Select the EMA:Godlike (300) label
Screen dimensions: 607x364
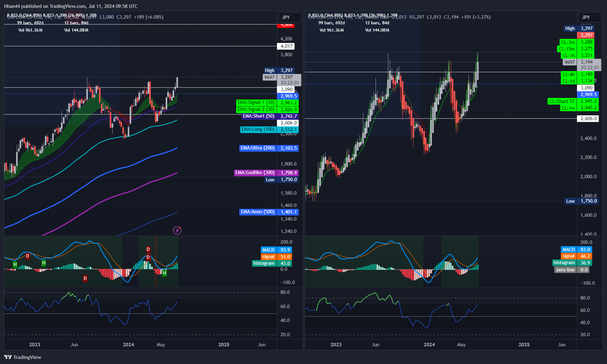pyautogui.click(x=255, y=173)
